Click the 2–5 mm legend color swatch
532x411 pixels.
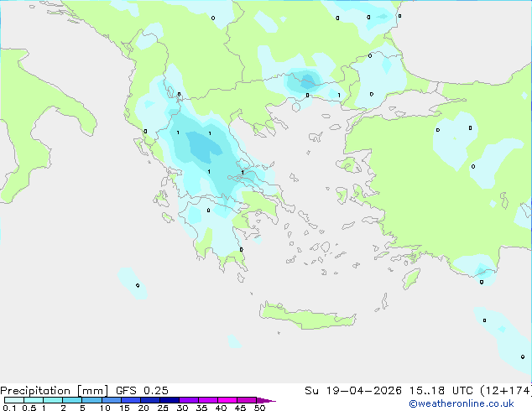click(x=72, y=400)
